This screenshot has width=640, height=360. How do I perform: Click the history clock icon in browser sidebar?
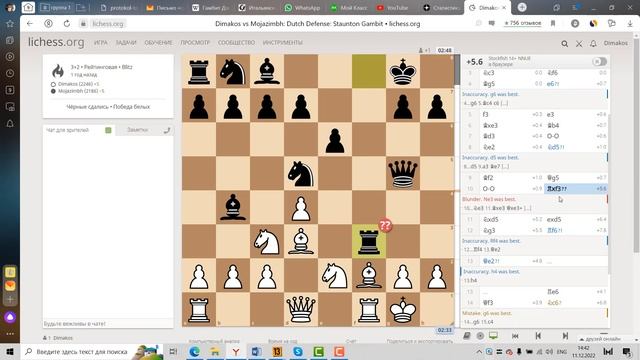10,73
